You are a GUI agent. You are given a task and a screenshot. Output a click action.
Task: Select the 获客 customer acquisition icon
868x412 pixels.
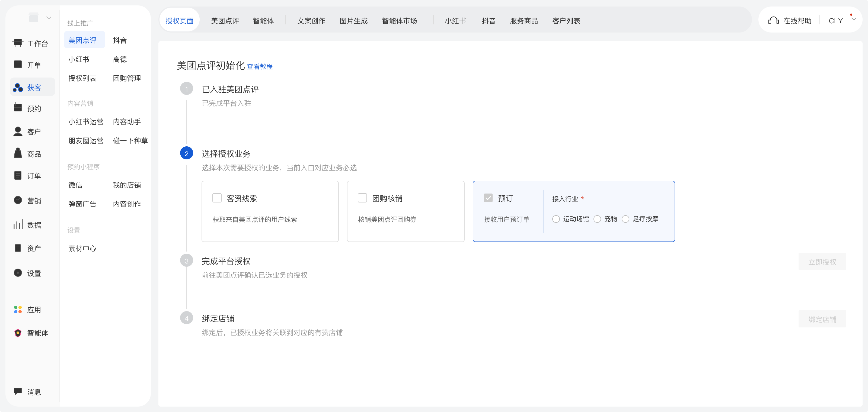tap(18, 87)
